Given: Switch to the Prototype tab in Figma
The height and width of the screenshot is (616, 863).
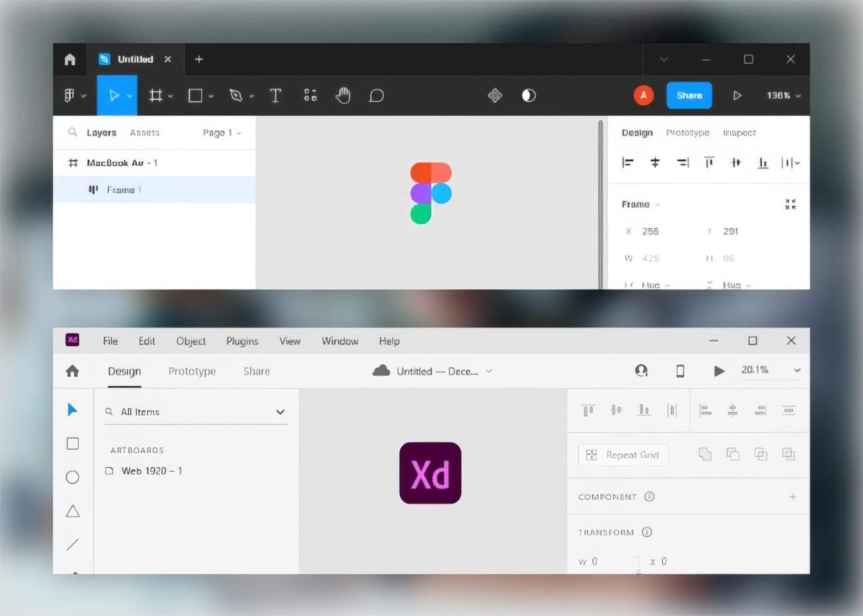Looking at the screenshot, I should pyautogui.click(x=688, y=133).
